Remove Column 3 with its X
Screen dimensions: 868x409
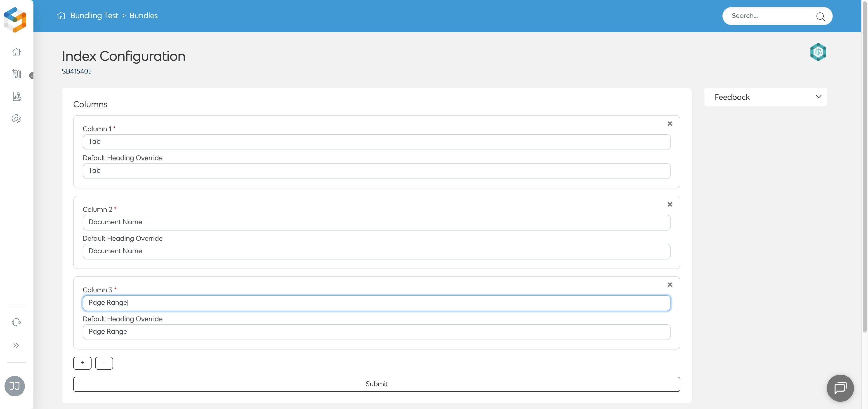[670, 285]
